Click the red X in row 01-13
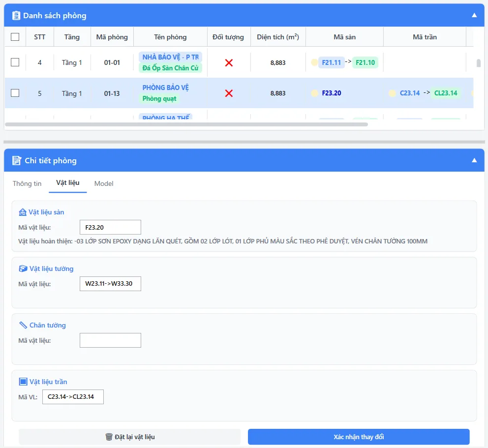Viewport: 488px width, 448px height. click(229, 93)
